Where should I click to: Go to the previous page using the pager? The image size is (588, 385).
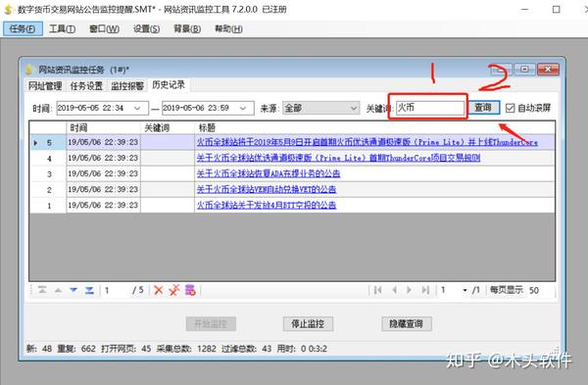click(x=394, y=290)
